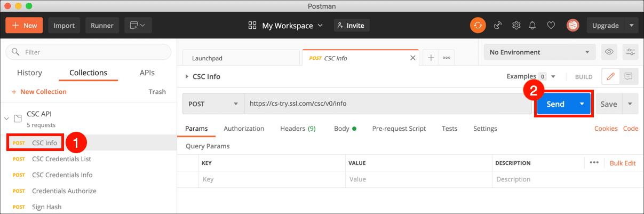644x214 pixels.
Task: Open the notifications bell icon
Action: coord(532,25)
